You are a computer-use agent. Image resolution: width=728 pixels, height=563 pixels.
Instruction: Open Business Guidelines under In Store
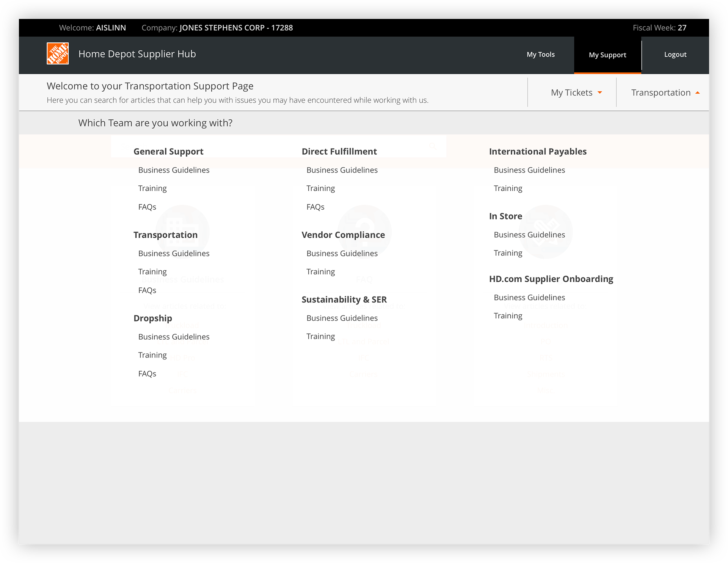coord(529,235)
